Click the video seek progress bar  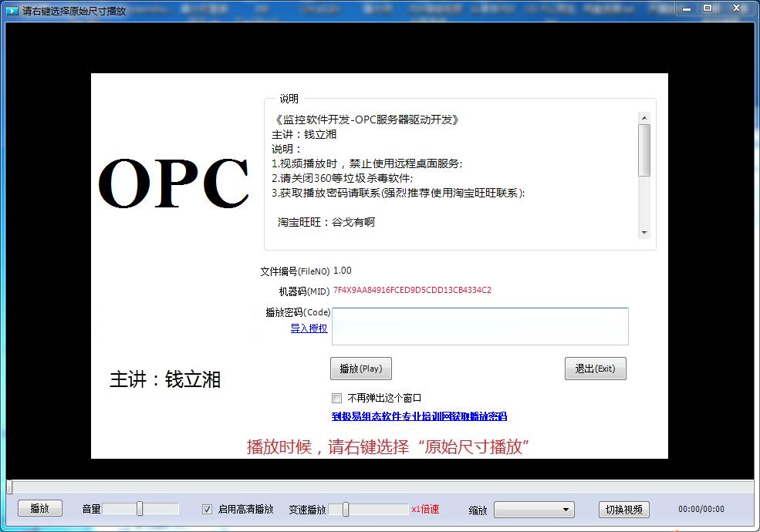[380, 487]
